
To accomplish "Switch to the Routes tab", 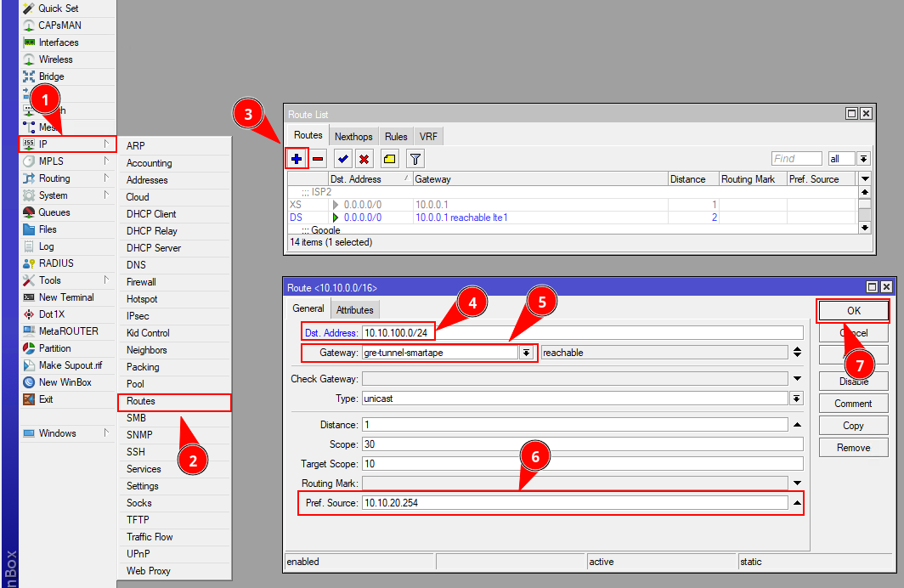I will pyautogui.click(x=308, y=135).
